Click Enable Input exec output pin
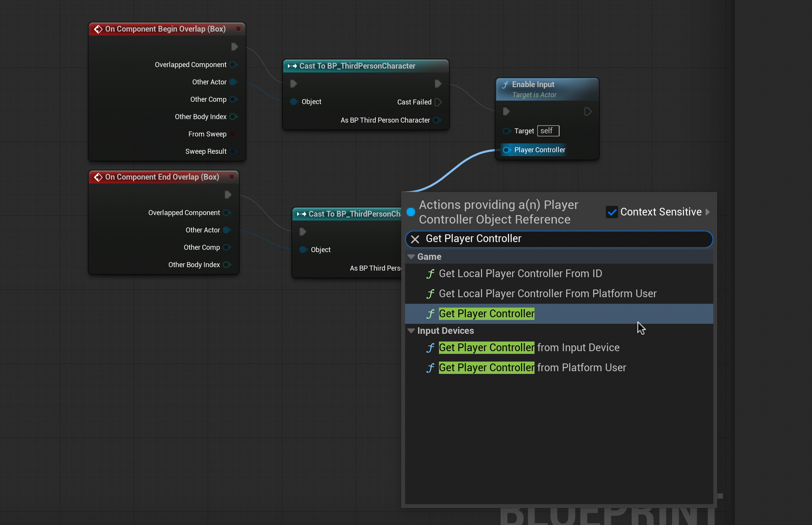Image resolution: width=812 pixels, height=525 pixels. point(588,111)
